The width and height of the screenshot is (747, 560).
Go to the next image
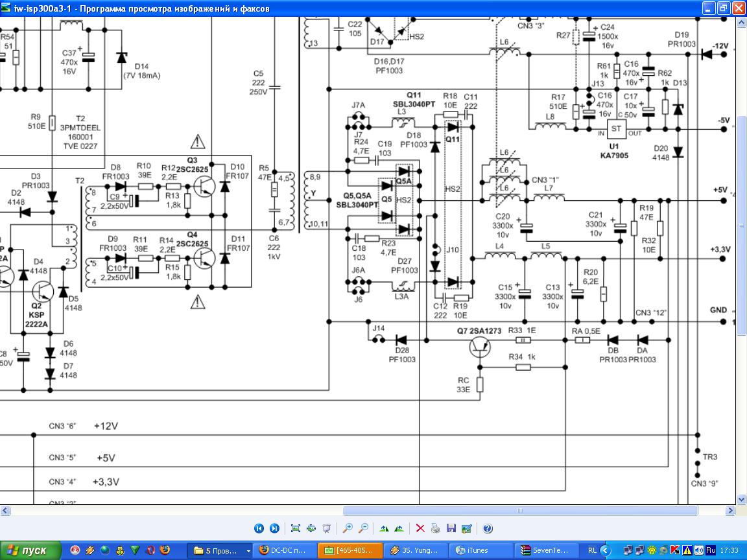pos(274,528)
